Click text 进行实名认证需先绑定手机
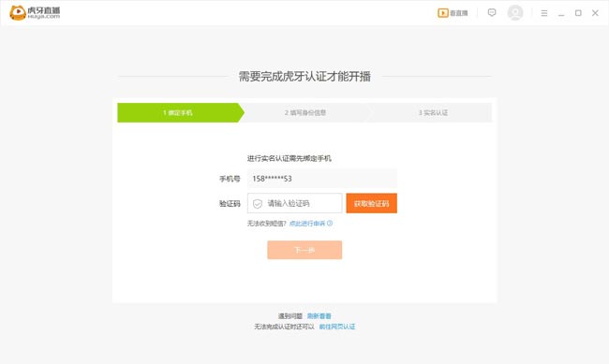609x364 pixels. click(290, 158)
